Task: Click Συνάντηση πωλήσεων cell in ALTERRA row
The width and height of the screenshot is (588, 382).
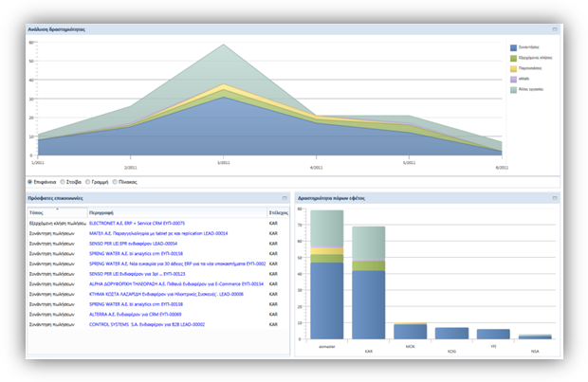Action: click(52, 314)
